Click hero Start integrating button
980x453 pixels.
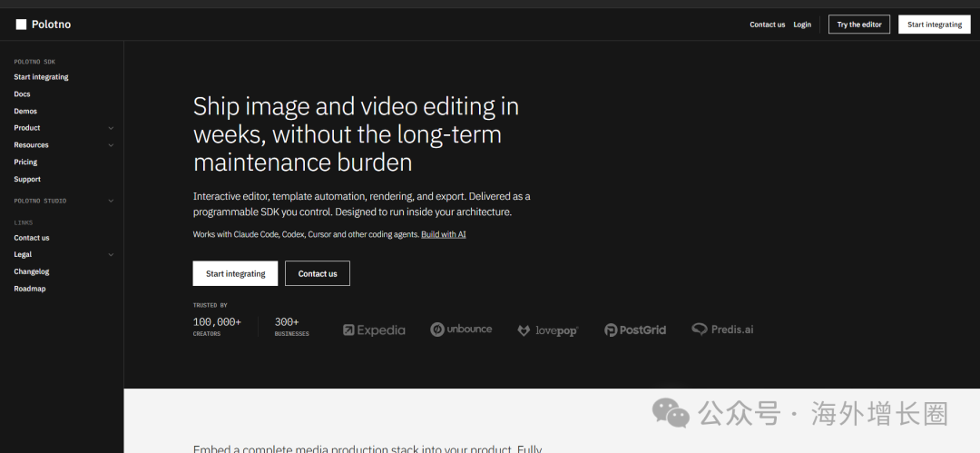(235, 273)
